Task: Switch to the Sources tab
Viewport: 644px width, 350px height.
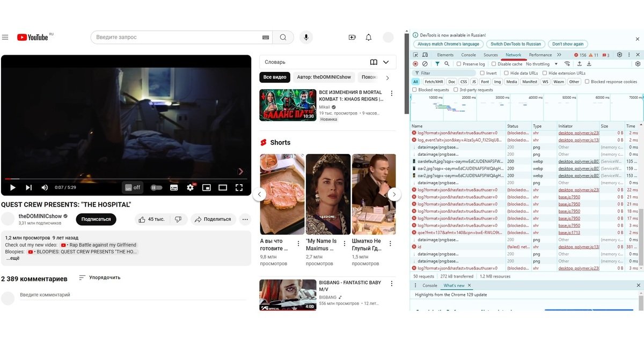Action: point(491,55)
